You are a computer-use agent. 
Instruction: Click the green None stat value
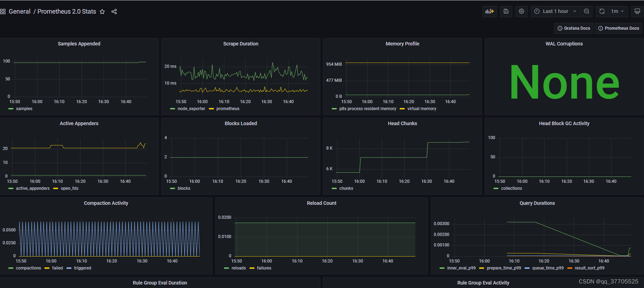pyautogui.click(x=564, y=82)
